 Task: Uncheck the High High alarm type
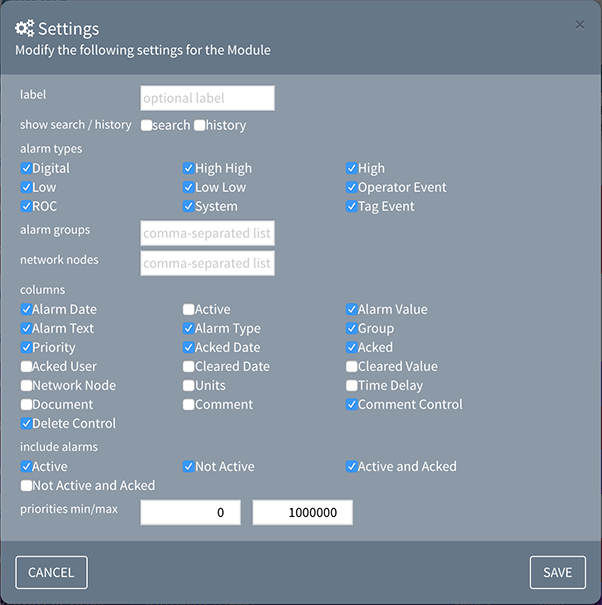tap(189, 169)
